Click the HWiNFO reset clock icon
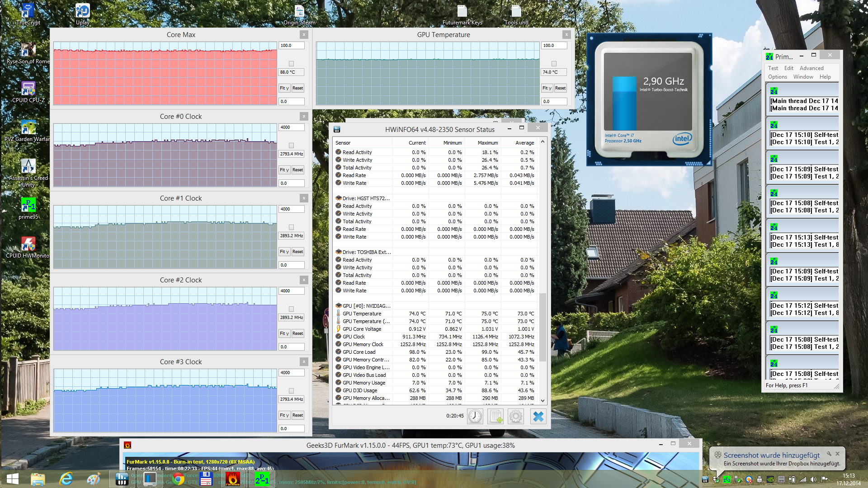 pos(475,416)
